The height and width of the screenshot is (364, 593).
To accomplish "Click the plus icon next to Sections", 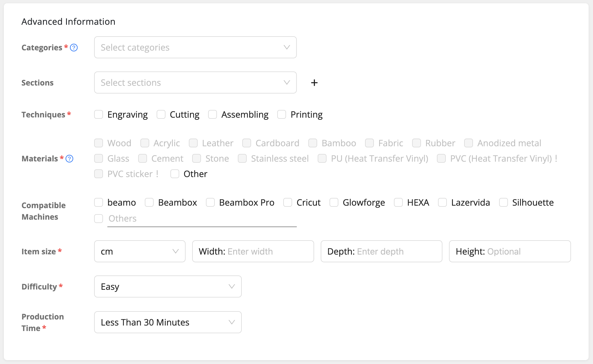I will tap(314, 83).
